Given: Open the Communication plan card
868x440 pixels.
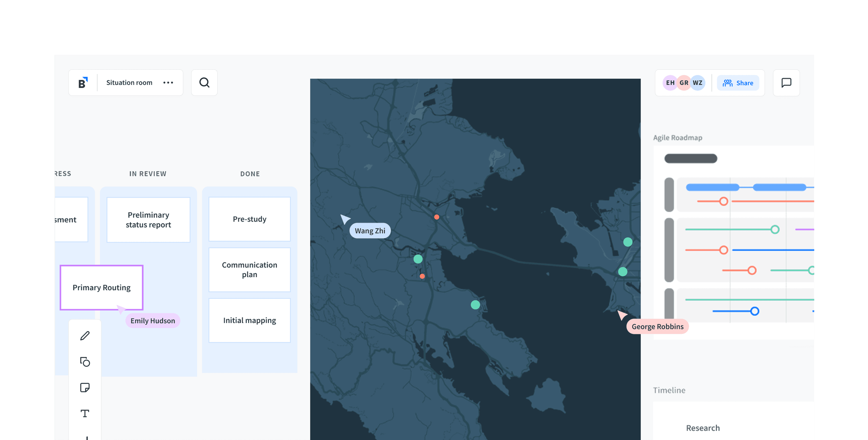Looking at the screenshot, I should click(249, 270).
